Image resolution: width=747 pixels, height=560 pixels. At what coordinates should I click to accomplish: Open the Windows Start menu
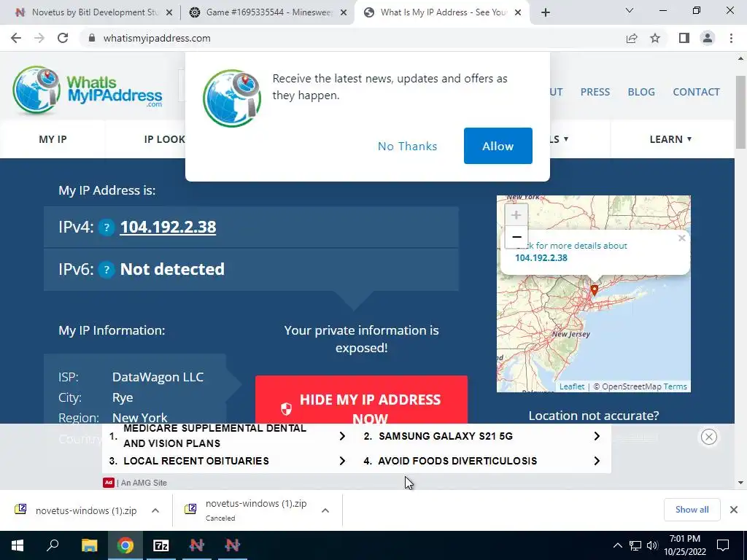click(18, 545)
